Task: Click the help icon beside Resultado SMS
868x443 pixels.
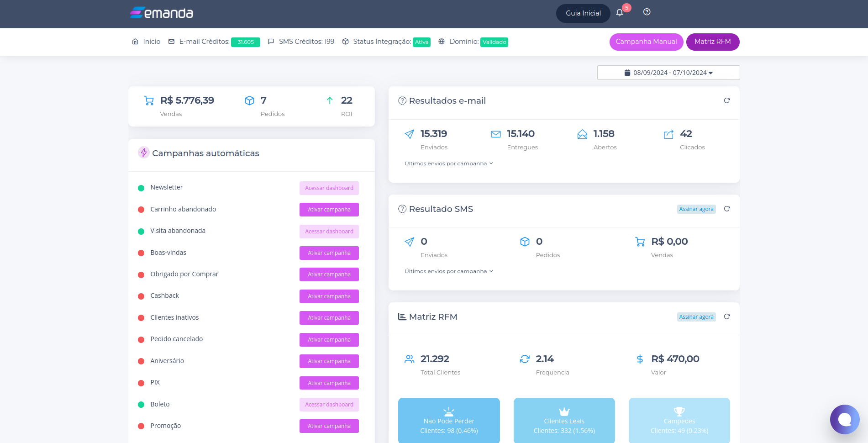Action: 402,209
